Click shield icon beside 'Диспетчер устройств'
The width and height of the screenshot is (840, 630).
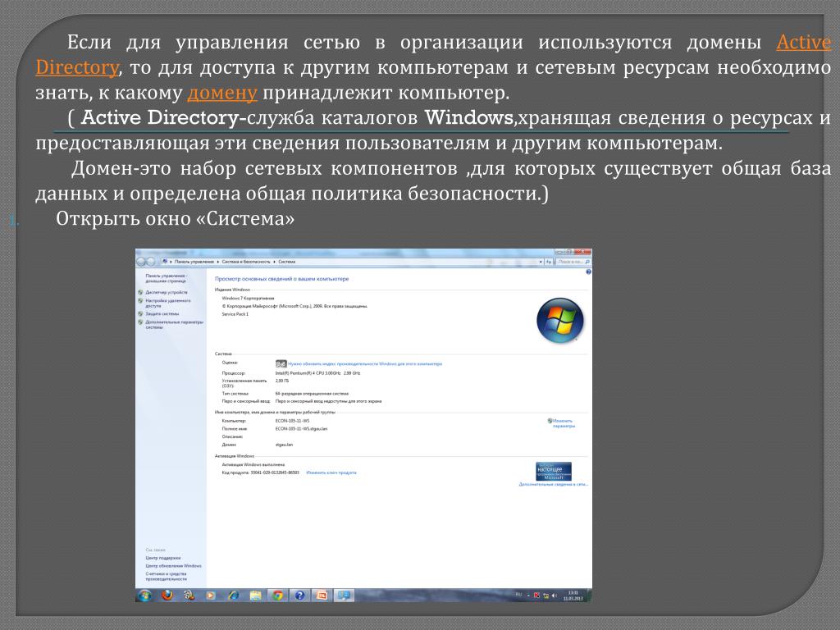coord(140,293)
